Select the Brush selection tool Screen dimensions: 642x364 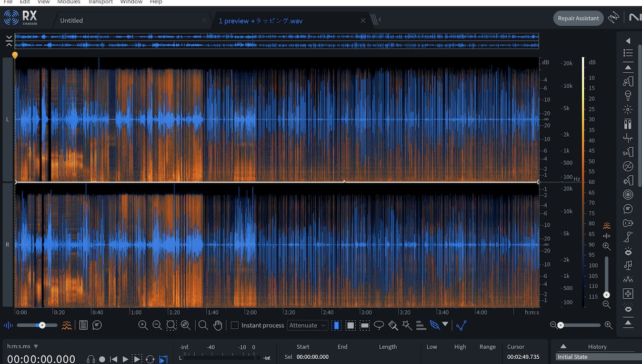[x=393, y=325]
